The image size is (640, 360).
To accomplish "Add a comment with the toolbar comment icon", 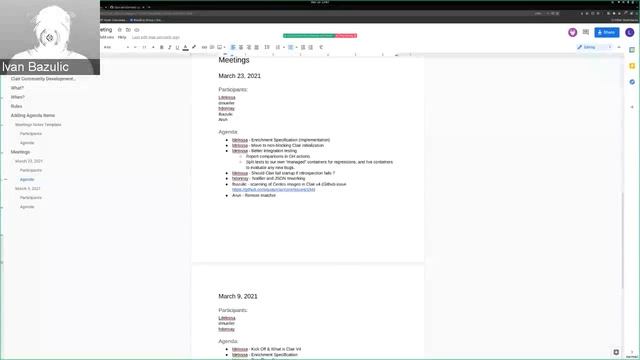I will pos(212,47).
